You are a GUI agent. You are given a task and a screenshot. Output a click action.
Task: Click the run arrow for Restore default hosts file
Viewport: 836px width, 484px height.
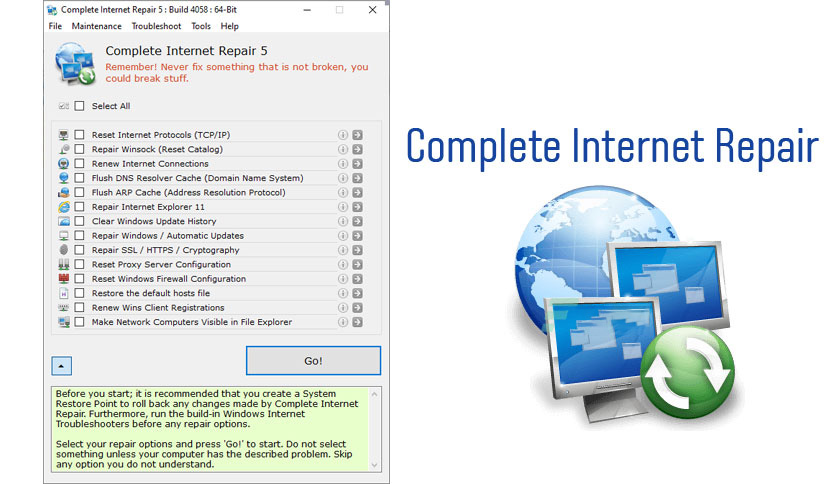357,294
